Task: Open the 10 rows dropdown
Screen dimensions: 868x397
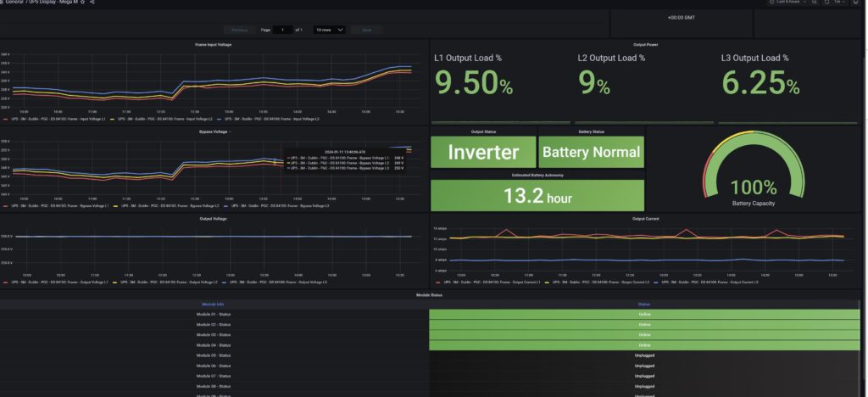Action: [330, 30]
